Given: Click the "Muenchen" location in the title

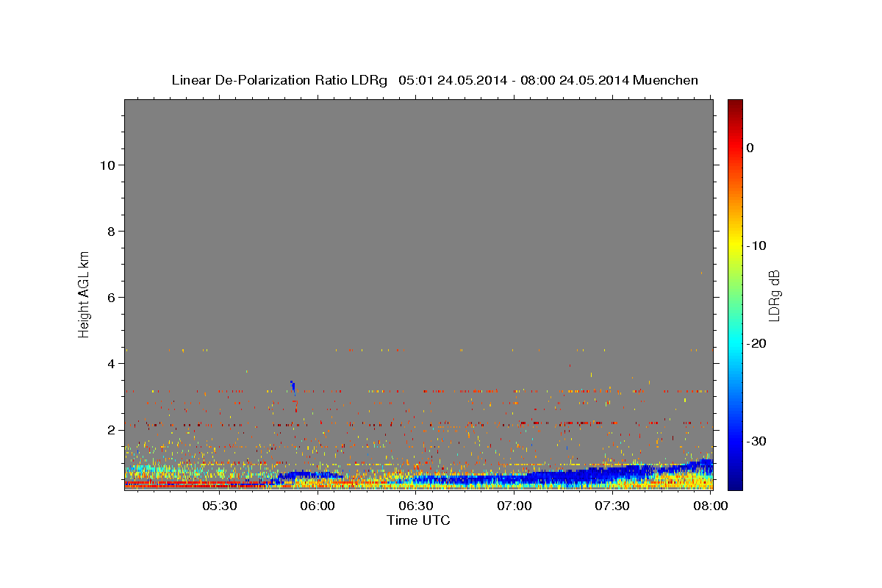Looking at the screenshot, I should click(666, 80).
